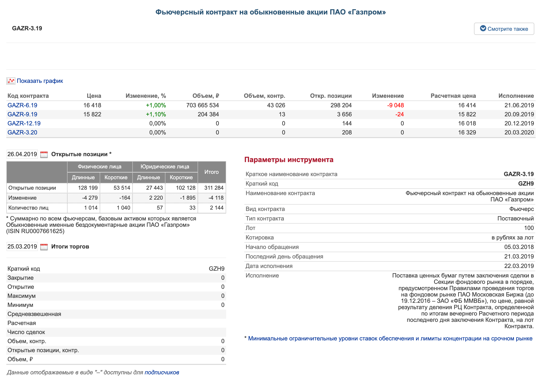
Task: Open the GAZR-9.19 contract link
Action: 22,114
